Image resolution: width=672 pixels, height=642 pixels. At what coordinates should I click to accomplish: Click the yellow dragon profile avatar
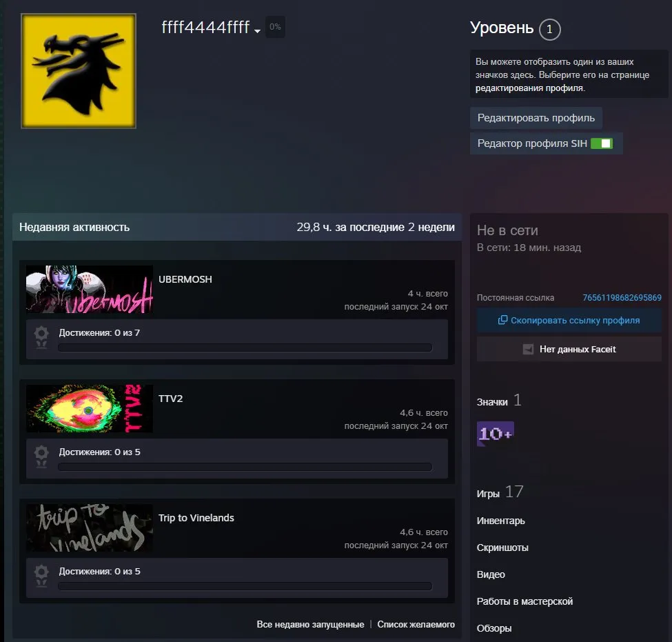pos(79,71)
